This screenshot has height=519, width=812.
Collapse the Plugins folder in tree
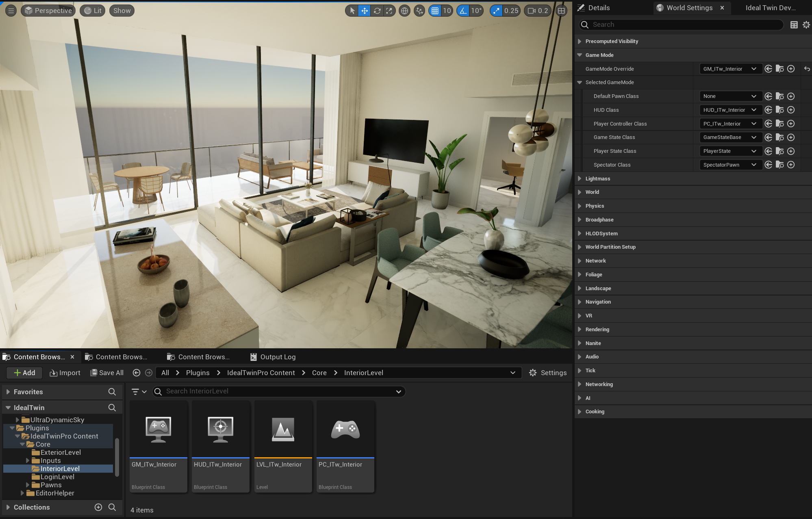click(x=12, y=428)
